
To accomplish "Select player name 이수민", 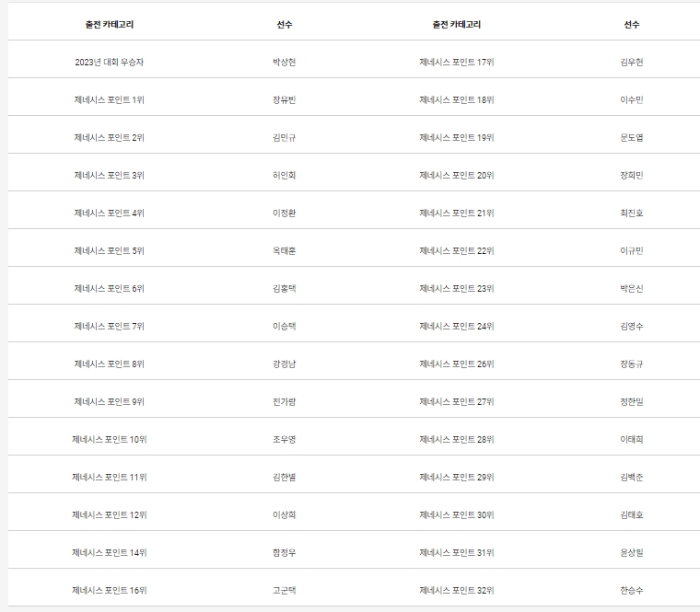I will (x=632, y=99).
